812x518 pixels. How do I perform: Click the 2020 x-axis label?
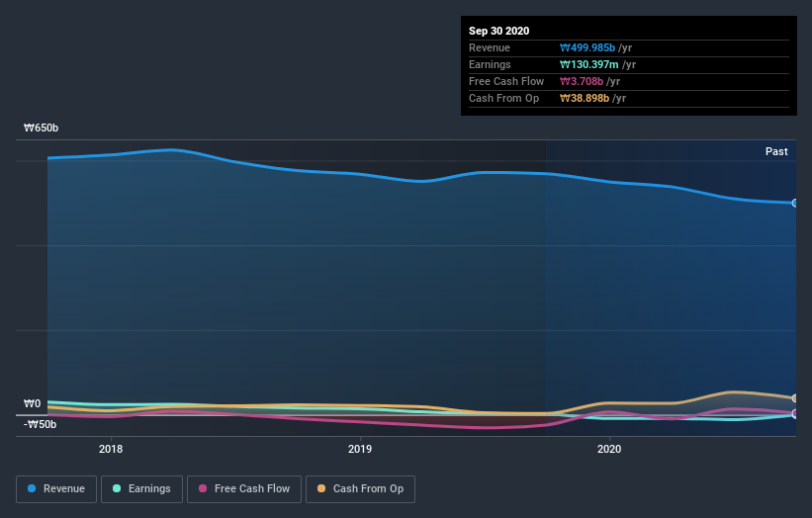[609, 449]
